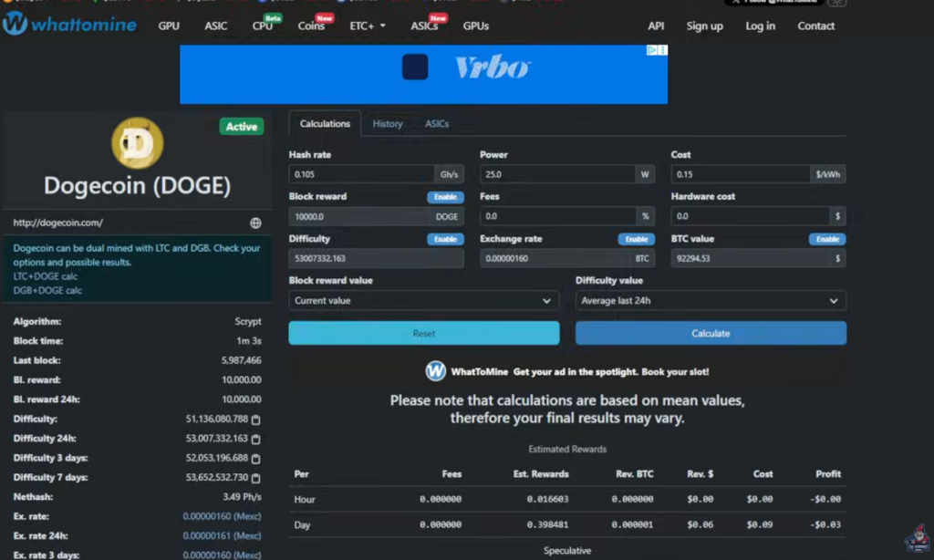Copy the Difficulty 24h value

click(x=256, y=439)
